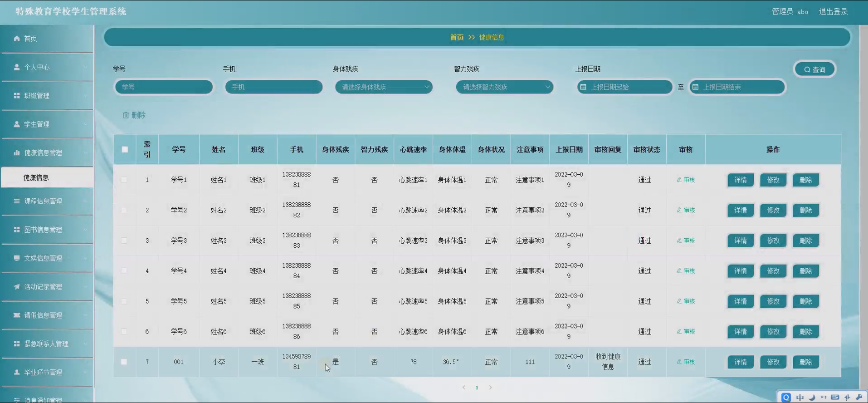Check the checkbox for row 学号2
The width and height of the screenshot is (868, 403).
pos(124,211)
